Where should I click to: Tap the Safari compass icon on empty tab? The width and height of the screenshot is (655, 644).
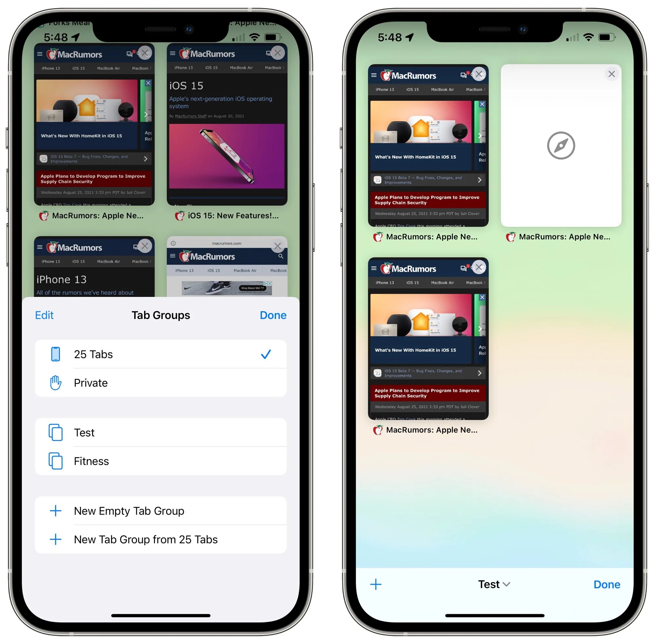(561, 146)
